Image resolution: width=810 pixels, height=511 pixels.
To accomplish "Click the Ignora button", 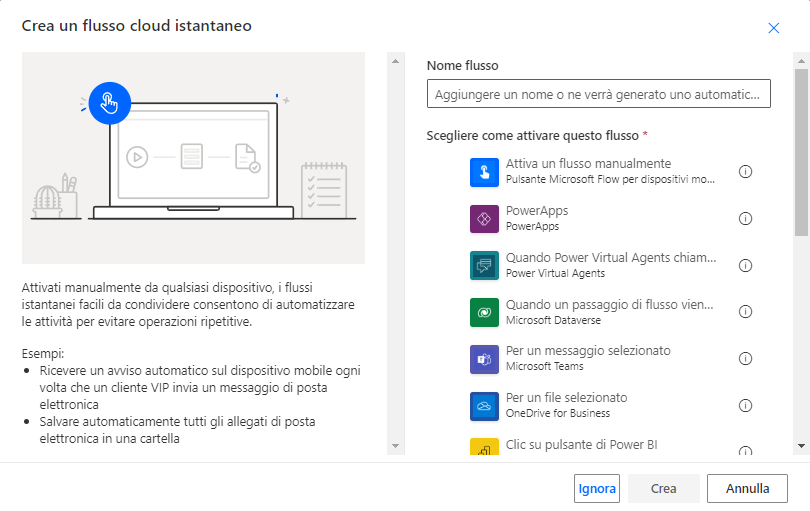I will (597, 488).
